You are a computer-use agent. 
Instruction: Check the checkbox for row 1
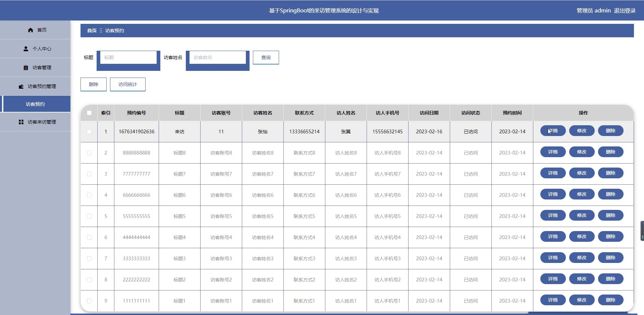(89, 132)
